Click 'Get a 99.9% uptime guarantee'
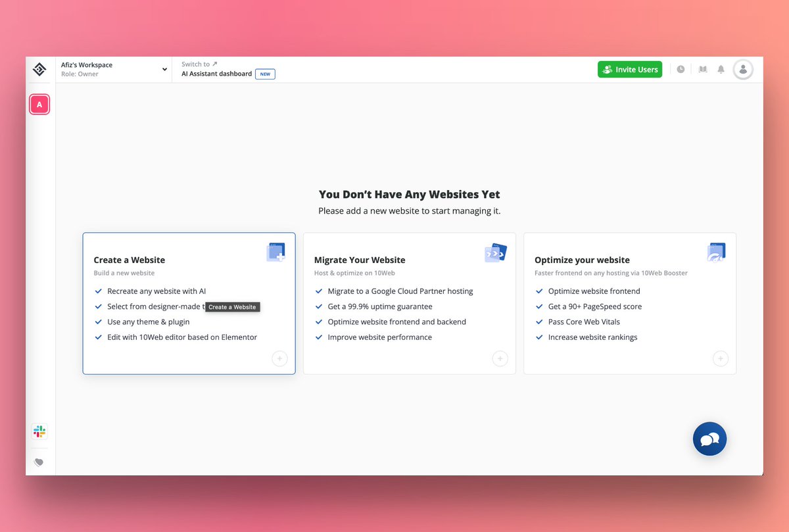The image size is (789, 532). pos(380,306)
